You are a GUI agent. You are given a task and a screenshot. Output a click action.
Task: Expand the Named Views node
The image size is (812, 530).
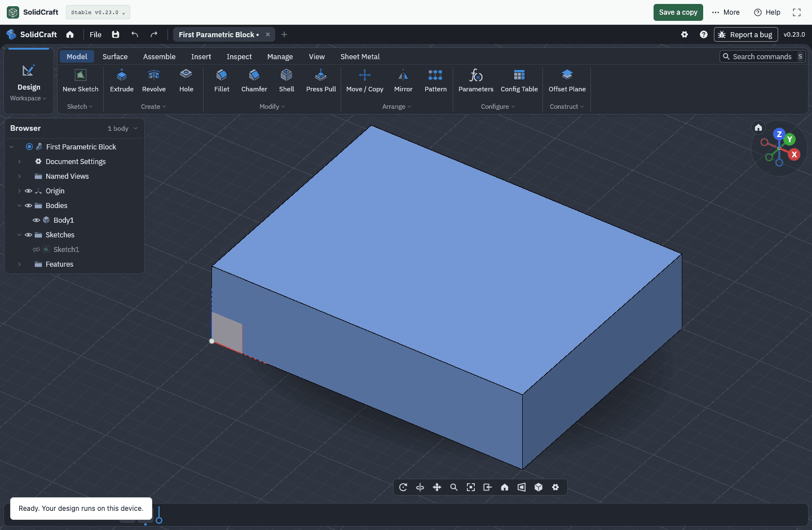pos(19,176)
